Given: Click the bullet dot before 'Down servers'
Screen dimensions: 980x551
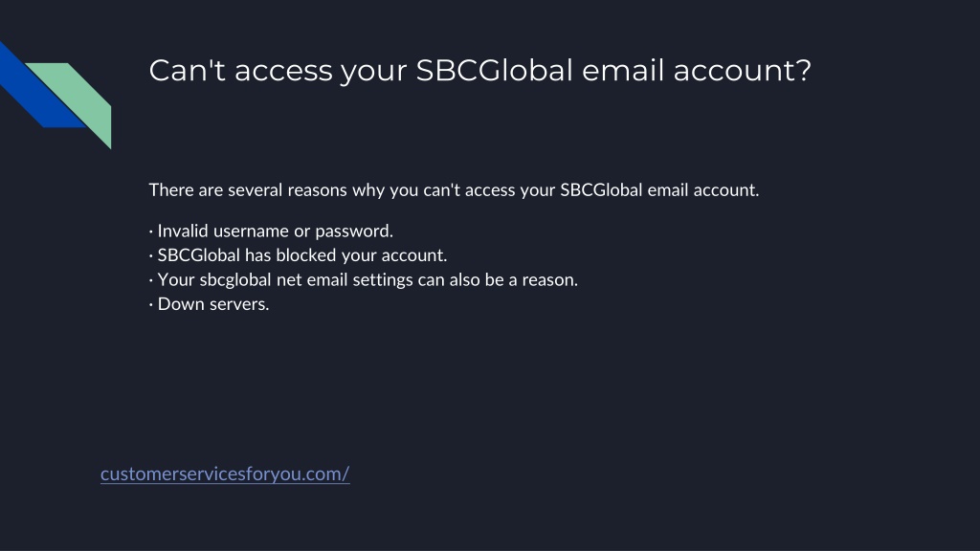Looking at the screenshot, I should (x=151, y=305).
